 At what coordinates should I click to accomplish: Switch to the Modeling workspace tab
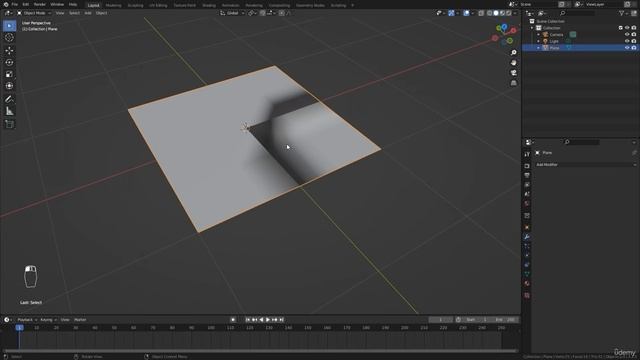(x=113, y=5)
